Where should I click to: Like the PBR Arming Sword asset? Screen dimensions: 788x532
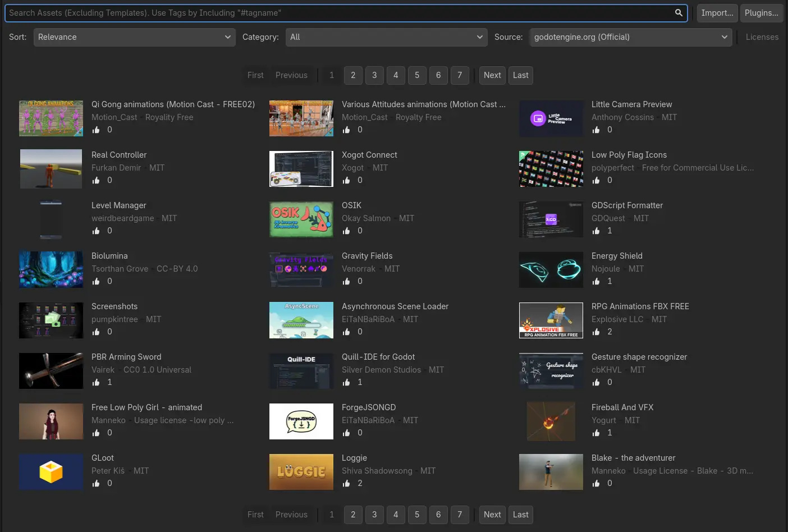(x=96, y=382)
